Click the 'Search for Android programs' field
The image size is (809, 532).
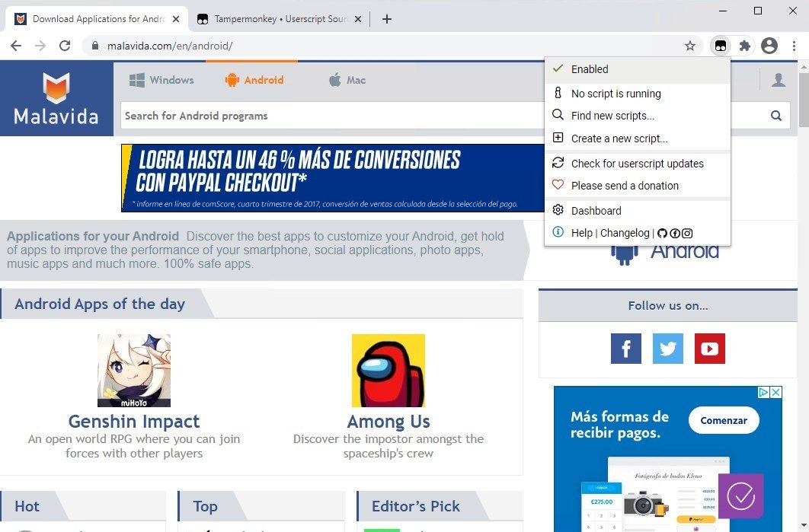tap(332, 116)
